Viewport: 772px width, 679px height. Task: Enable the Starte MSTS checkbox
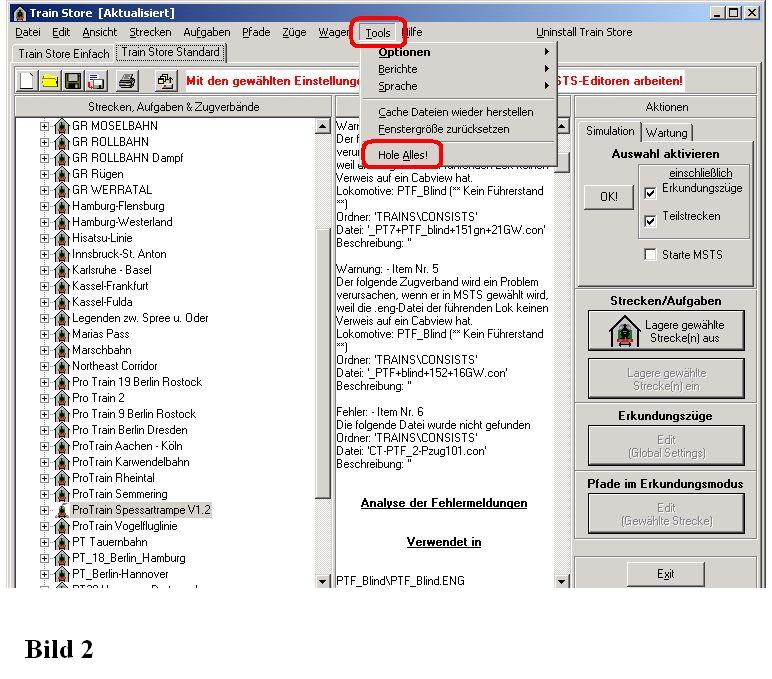tap(650, 255)
